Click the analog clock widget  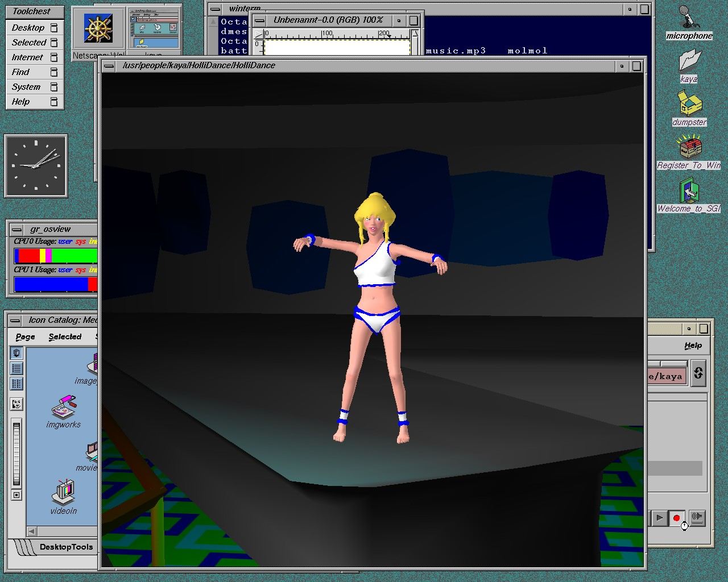(36, 166)
